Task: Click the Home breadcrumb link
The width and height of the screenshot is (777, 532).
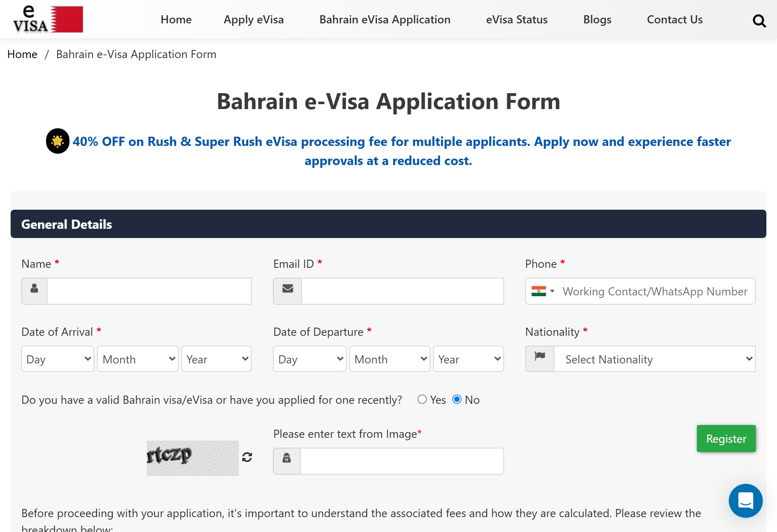Action: click(22, 54)
